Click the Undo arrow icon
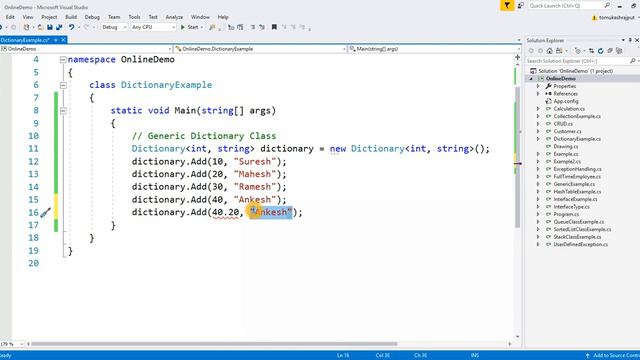The width and height of the screenshot is (640, 360). pyautogui.click(x=71, y=27)
